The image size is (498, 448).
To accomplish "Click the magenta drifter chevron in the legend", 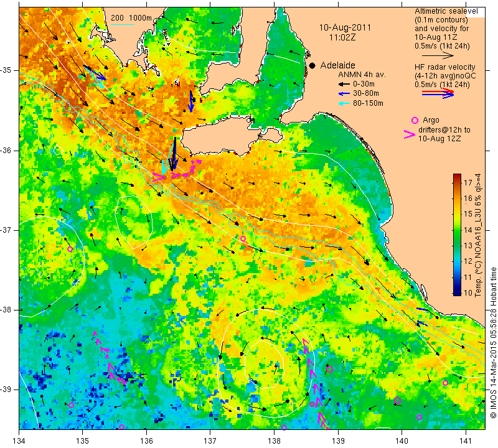I will [410, 134].
